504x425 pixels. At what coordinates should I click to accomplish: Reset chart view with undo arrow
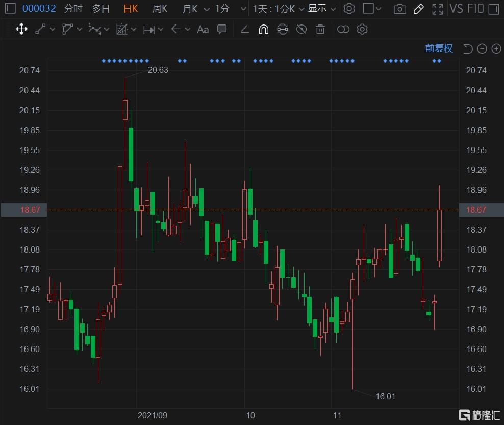tap(468, 49)
